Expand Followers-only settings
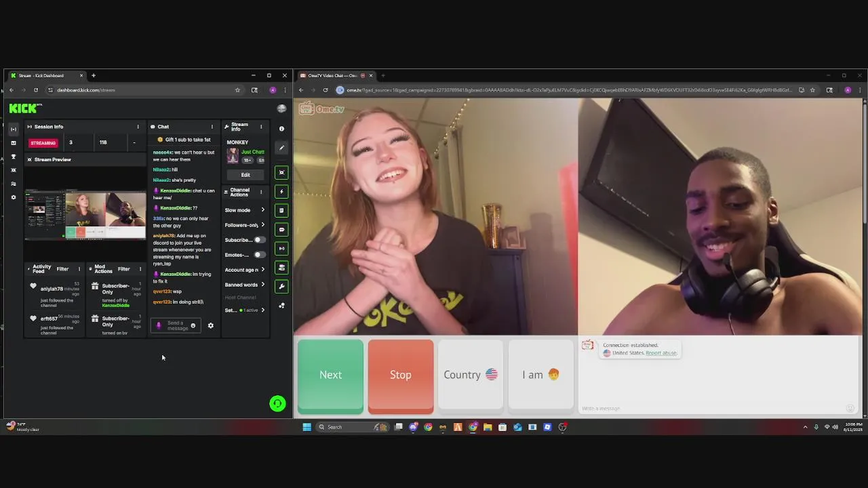Viewport: 868px width, 488px height. click(245, 225)
